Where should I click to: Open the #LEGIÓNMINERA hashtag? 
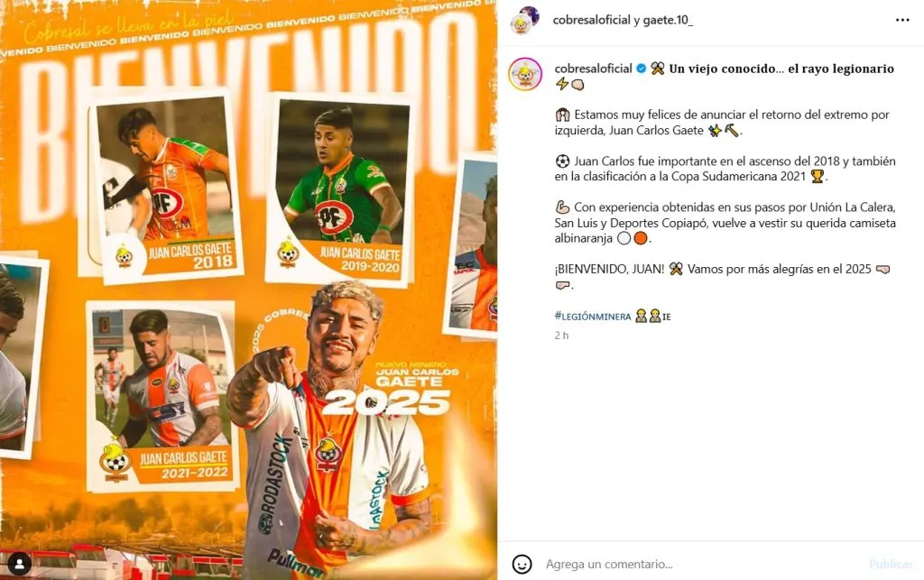tap(593, 317)
